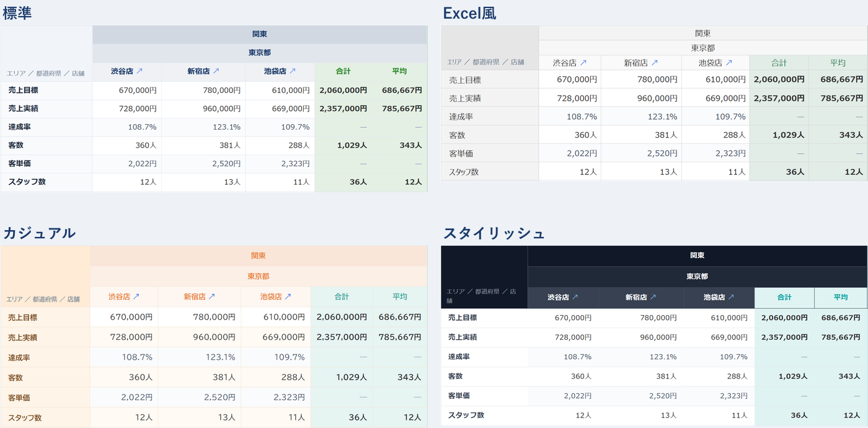Select 関東 header in Excel風 table
This screenshot has height=428, width=868.
[x=702, y=33]
